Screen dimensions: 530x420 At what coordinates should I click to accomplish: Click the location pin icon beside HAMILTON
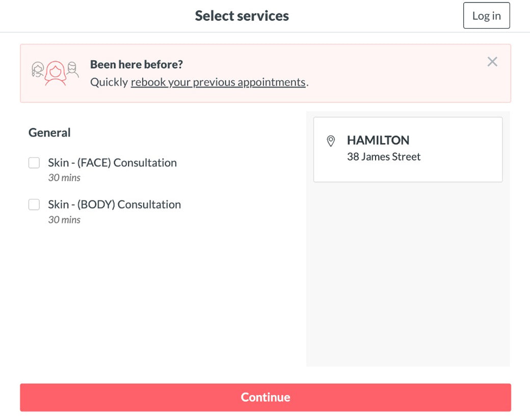(x=331, y=141)
